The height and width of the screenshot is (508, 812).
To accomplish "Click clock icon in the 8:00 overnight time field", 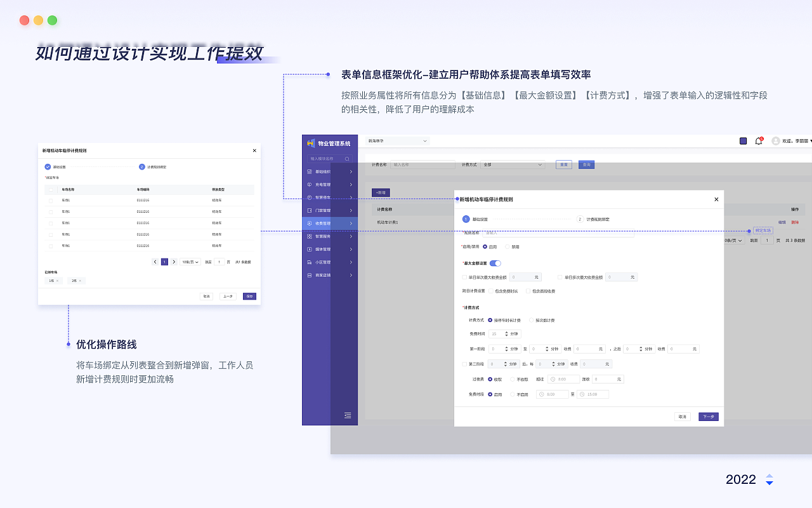I will point(553,379).
